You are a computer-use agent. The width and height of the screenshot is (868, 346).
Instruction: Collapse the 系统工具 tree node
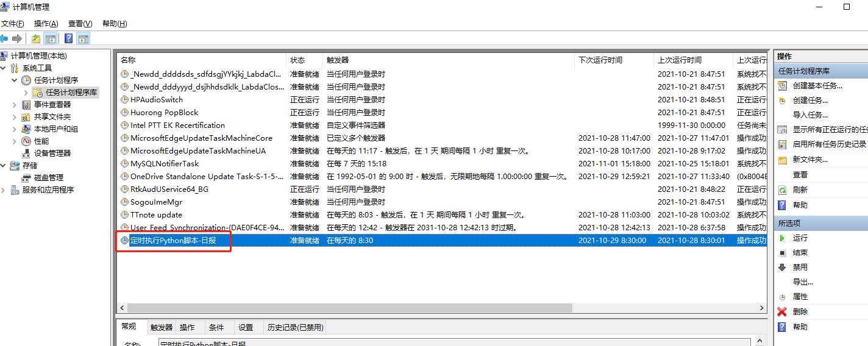pos(4,68)
